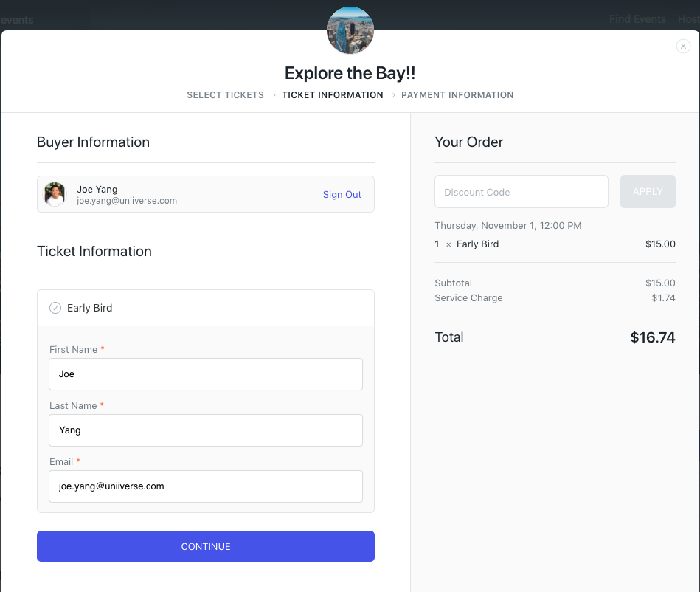Click the order total amount $16.74
The height and width of the screenshot is (592, 700).
(652, 337)
